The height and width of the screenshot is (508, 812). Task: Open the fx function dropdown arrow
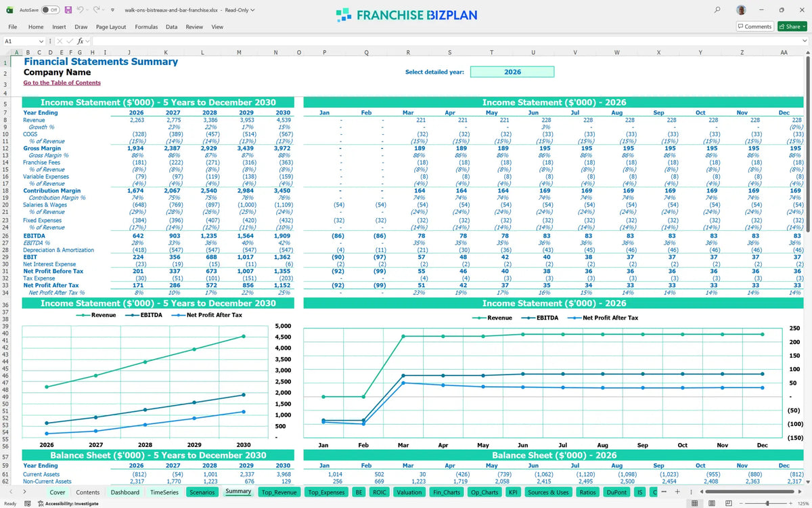tap(87, 41)
